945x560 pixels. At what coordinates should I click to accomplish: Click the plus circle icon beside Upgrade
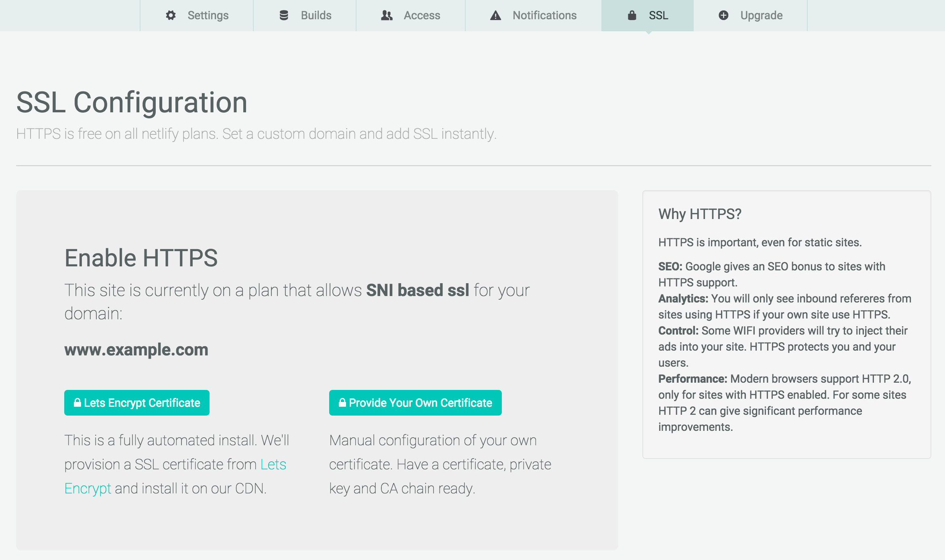(723, 15)
